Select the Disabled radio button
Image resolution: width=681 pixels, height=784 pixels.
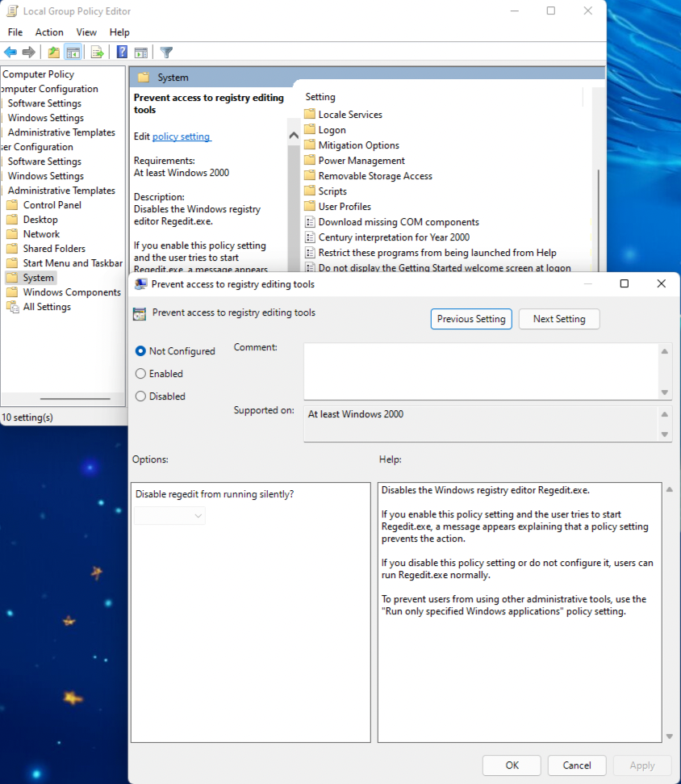click(140, 396)
